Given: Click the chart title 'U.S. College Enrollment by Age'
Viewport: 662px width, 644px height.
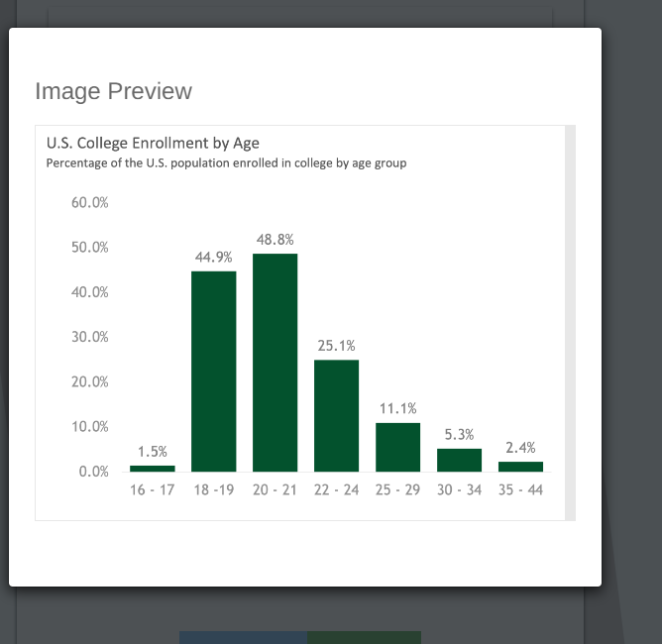Looking at the screenshot, I should (x=153, y=143).
